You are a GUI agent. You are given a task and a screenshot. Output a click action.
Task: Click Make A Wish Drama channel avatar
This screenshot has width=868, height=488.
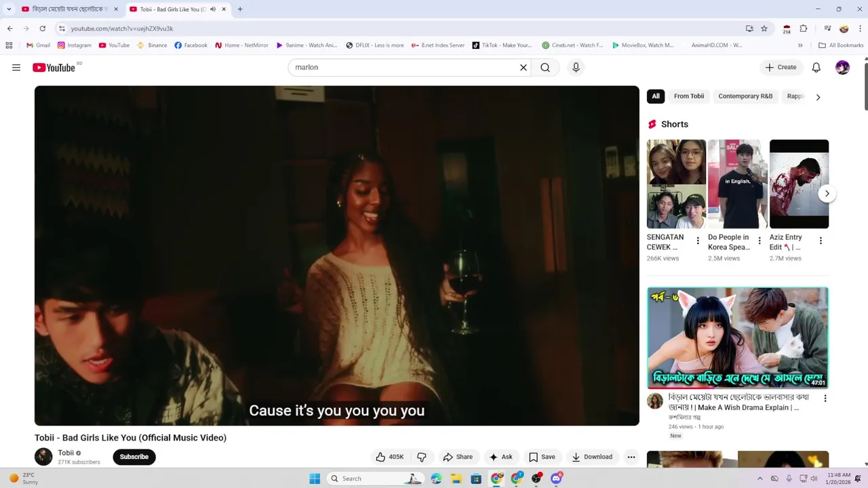coord(655,401)
